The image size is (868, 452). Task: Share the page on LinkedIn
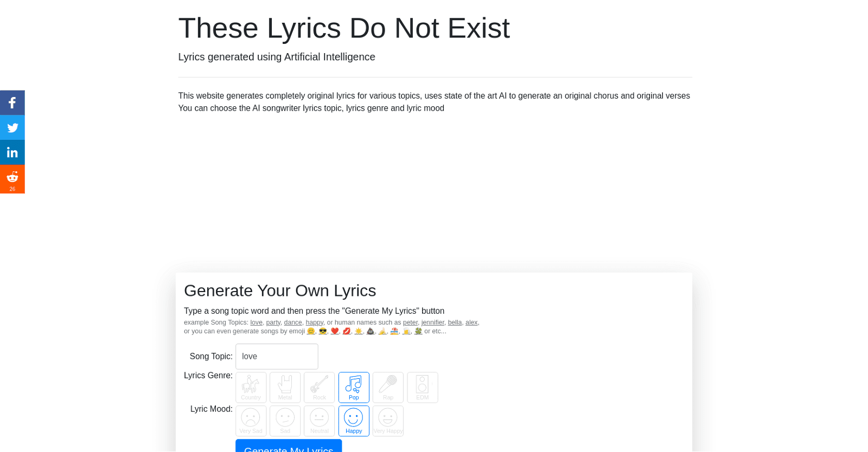pyautogui.click(x=12, y=152)
